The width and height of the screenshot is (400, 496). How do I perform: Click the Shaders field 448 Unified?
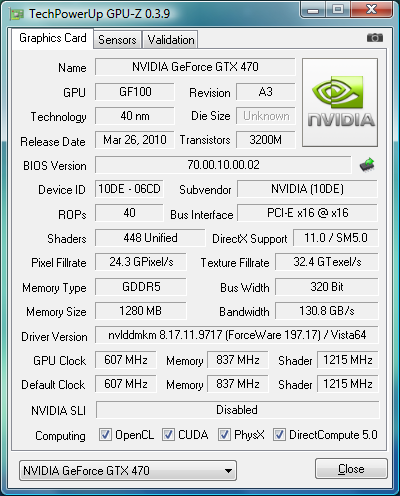coord(150,238)
